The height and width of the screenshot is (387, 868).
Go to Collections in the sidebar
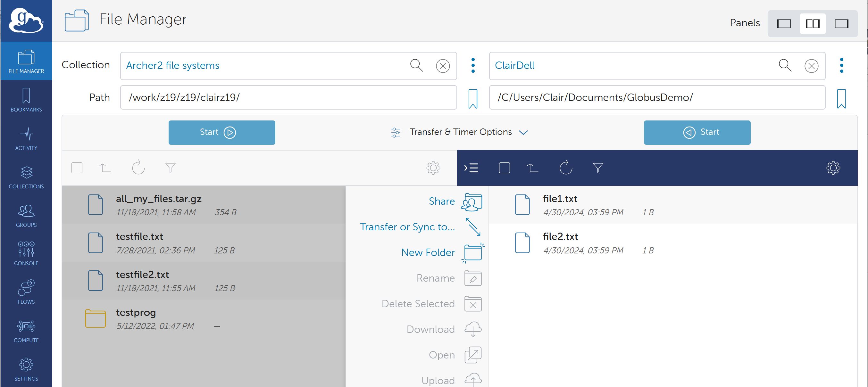(26, 177)
